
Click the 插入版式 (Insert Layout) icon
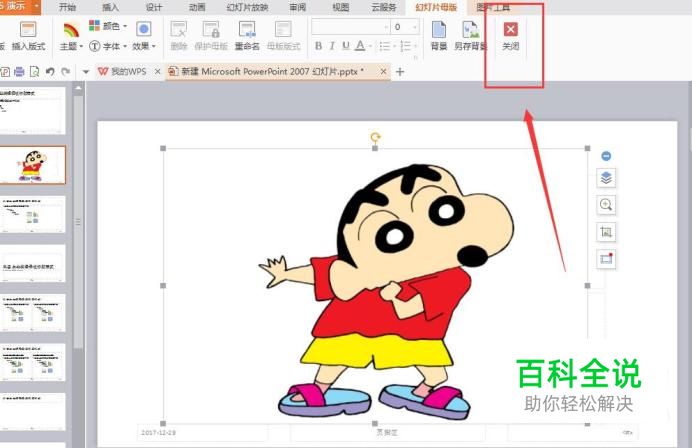coord(28,30)
